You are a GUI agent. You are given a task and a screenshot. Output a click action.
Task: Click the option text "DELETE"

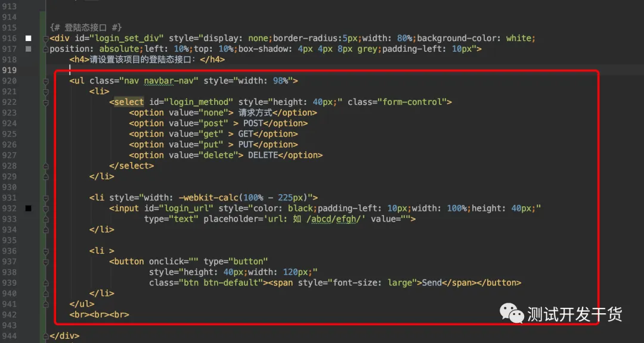coord(263,155)
